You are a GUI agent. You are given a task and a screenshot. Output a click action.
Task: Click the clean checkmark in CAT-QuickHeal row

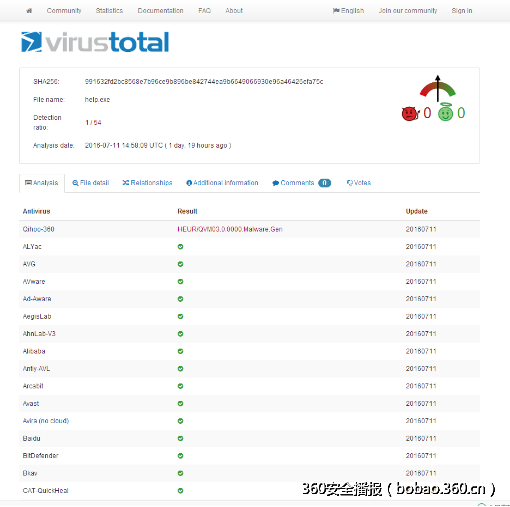[180, 491]
